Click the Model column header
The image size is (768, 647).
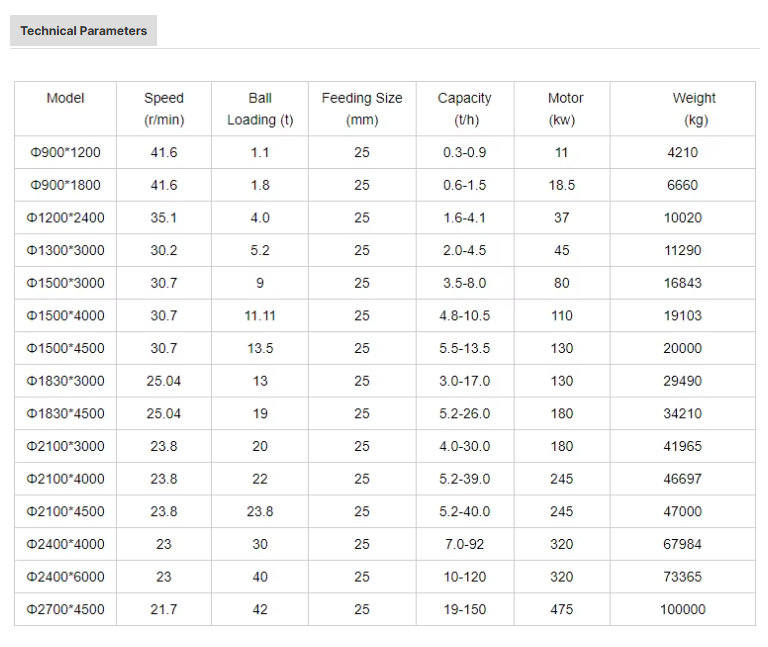tap(65, 98)
